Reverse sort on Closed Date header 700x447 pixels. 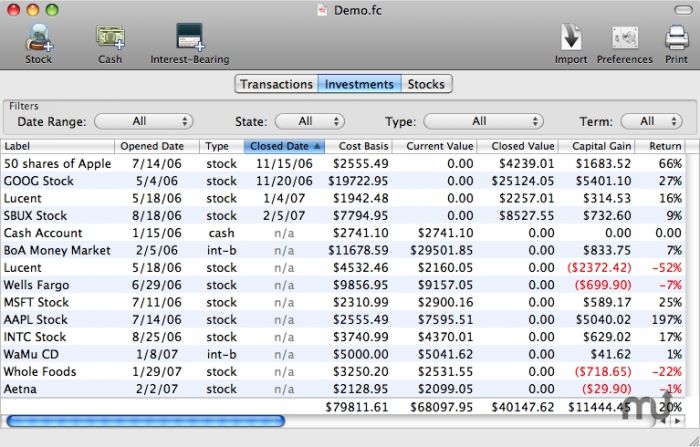coord(284,146)
